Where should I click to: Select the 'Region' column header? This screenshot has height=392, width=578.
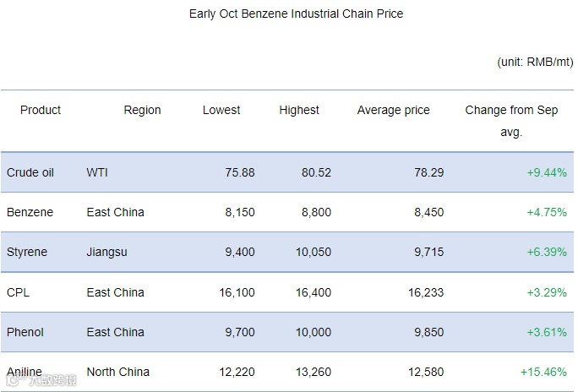click(x=142, y=110)
